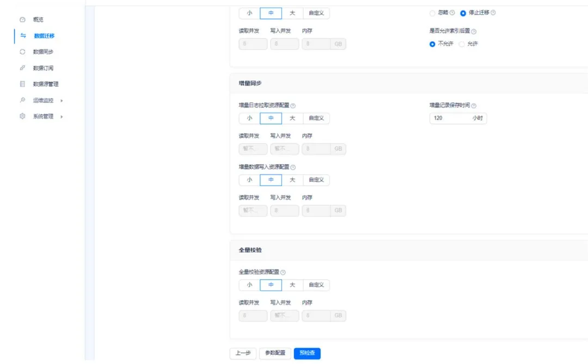Choose 自定义 under 增量数据写入资源配置

point(316,180)
